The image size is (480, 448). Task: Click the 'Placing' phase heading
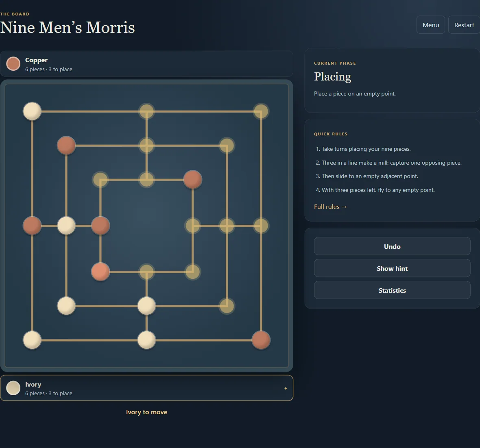(x=332, y=76)
